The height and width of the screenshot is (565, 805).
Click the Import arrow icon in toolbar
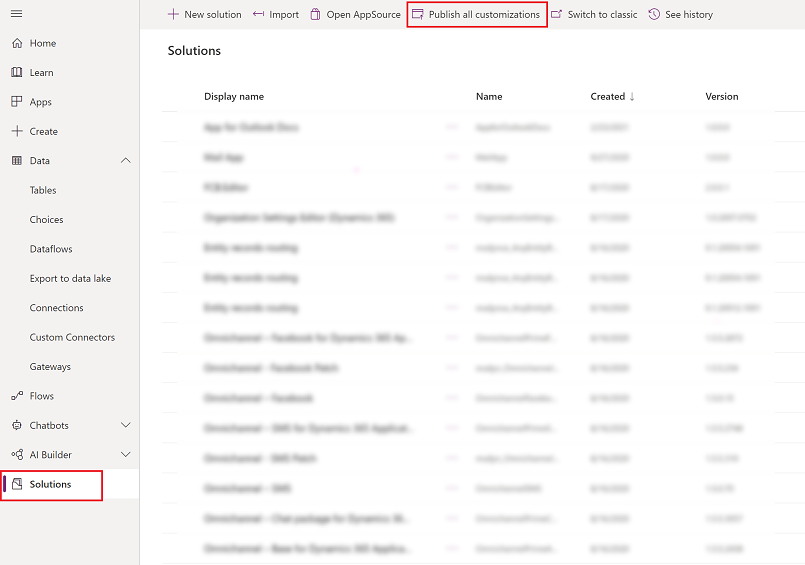click(x=259, y=14)
